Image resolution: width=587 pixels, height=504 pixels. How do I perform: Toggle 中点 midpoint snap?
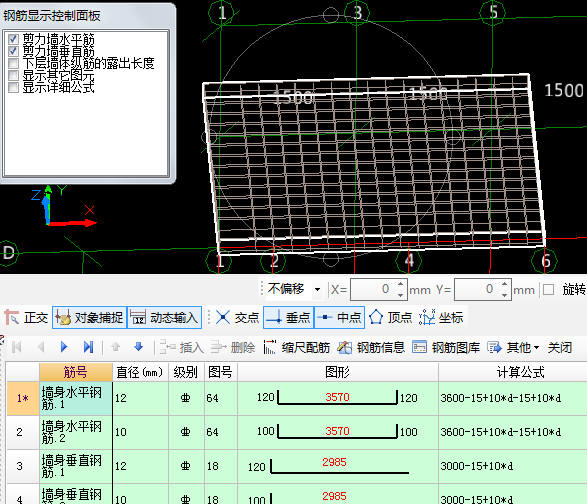(x=340, y=318)
